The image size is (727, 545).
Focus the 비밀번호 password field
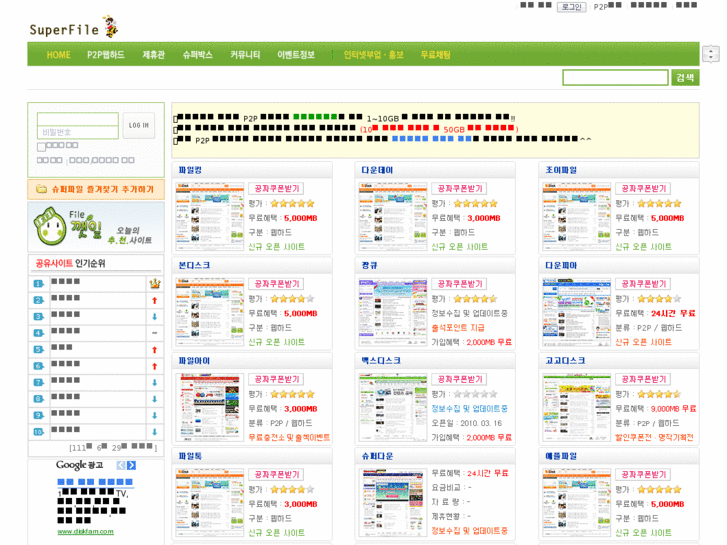[77, 132]
